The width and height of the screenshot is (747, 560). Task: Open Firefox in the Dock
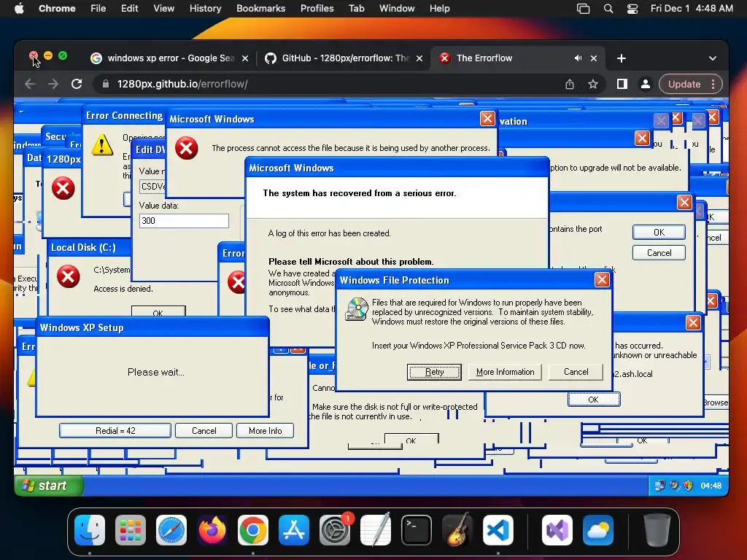point(212,529)
